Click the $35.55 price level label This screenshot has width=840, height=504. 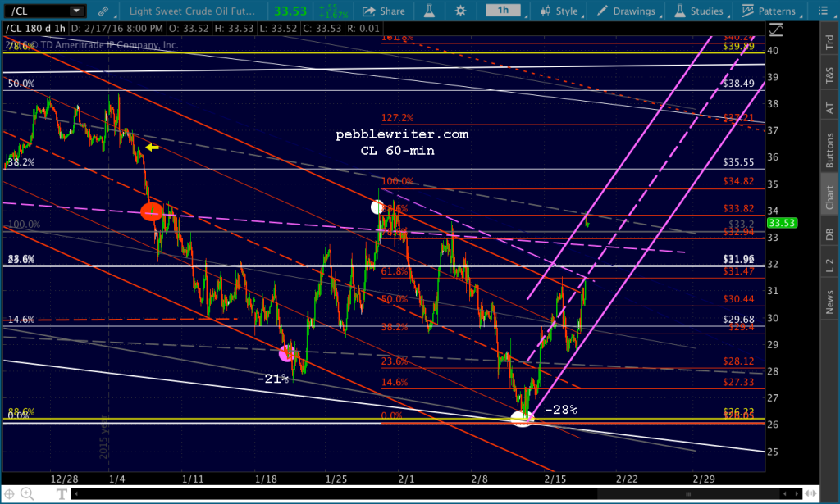tap(738, 162)
